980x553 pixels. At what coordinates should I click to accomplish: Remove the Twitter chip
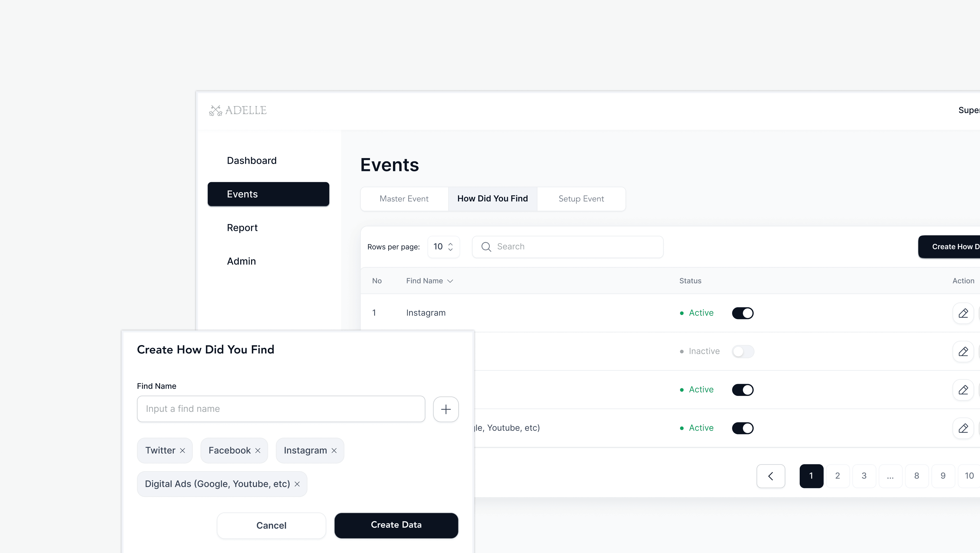[x=182, y=450]
